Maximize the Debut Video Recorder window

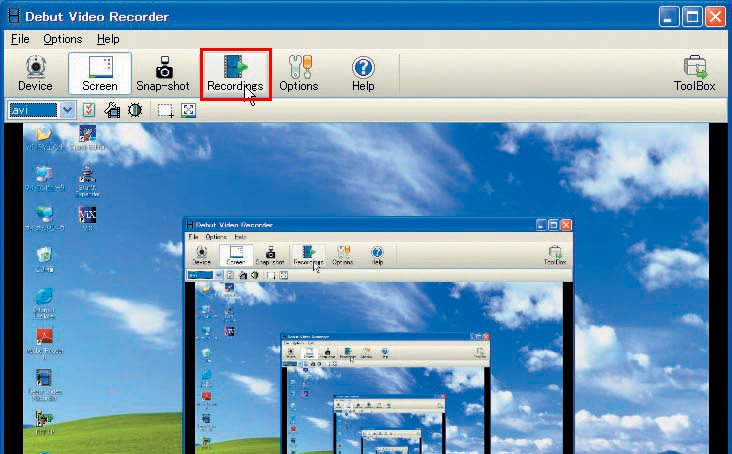(x=692, y=17)
